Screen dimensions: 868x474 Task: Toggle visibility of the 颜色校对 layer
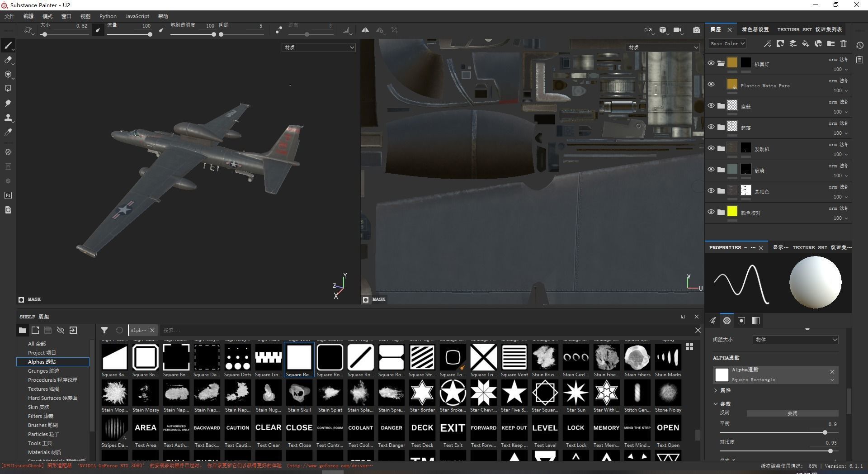(711, 211)
